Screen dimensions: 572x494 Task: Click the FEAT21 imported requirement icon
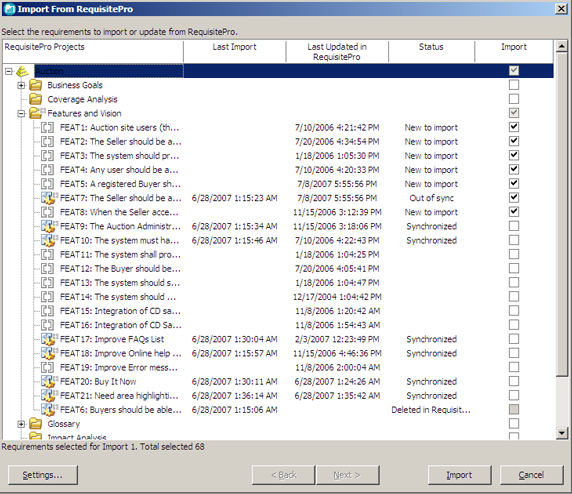49,395
